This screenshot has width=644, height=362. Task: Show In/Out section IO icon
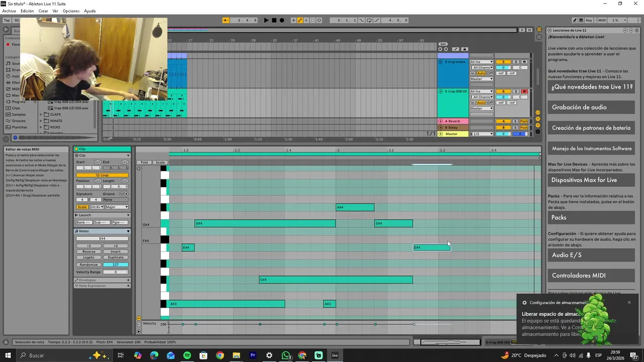coord(538,113)
